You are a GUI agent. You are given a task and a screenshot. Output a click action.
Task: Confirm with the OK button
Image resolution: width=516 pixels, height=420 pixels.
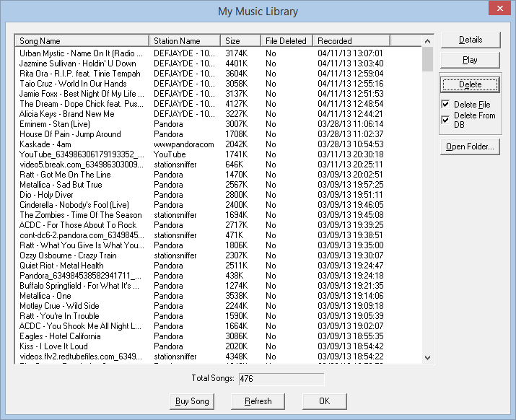point(325,401)
